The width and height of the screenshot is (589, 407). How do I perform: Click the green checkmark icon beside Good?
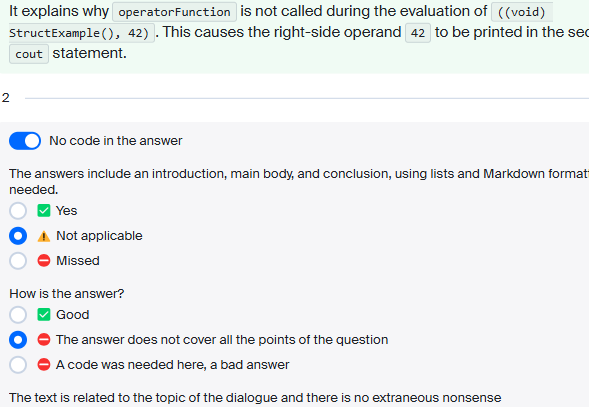pyautogui.click(x=44, y=315)
